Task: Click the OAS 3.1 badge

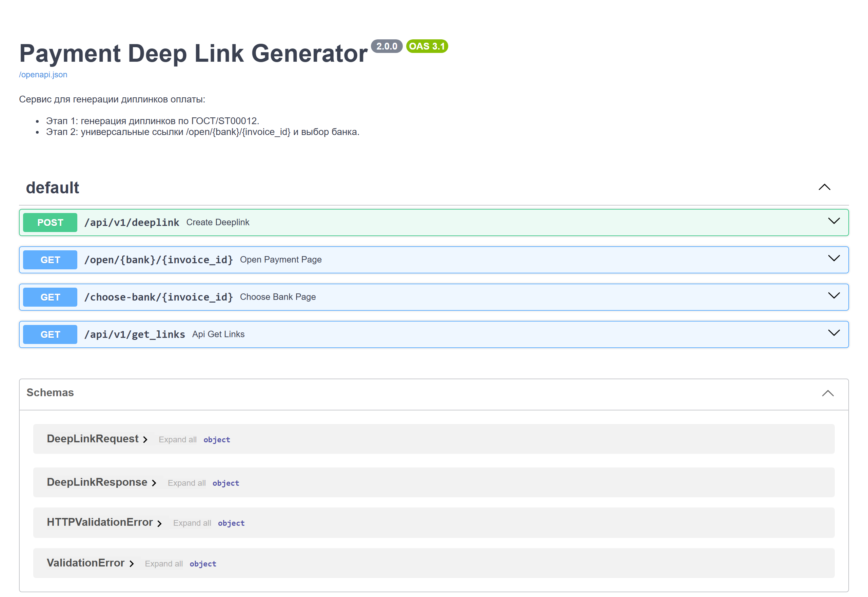Action: click(x=427, y=46)
